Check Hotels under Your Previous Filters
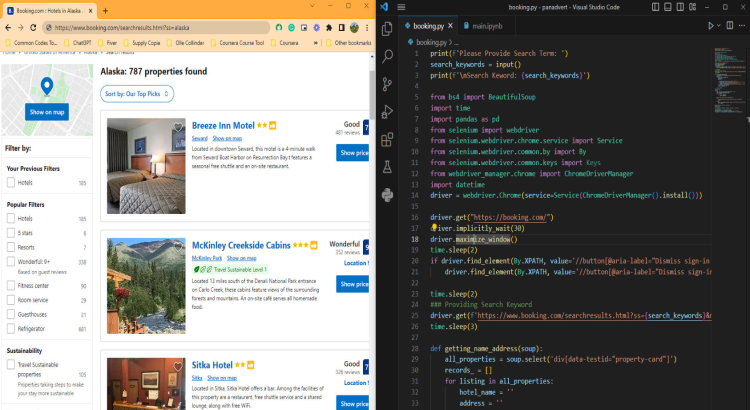The width and height of the screenshot is (750, 410). [x=11, y=182]
